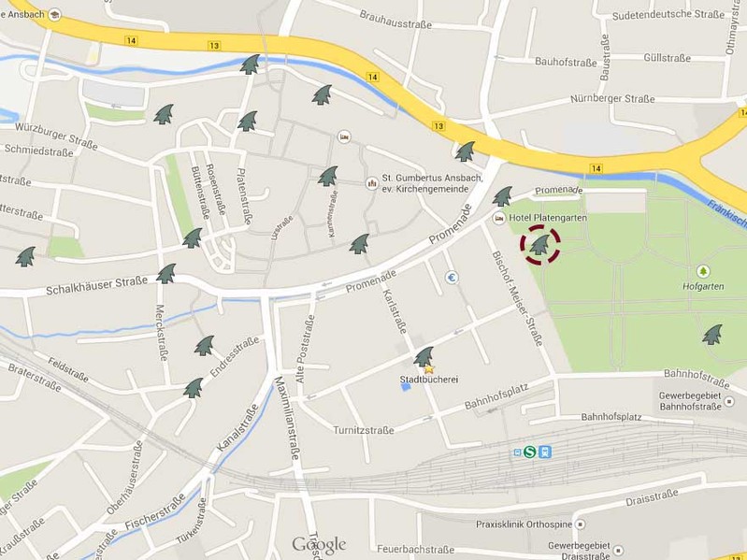Open the Hotel Platengarten bed icon
This screenshot has width=747, height=560.
(499, 218)
